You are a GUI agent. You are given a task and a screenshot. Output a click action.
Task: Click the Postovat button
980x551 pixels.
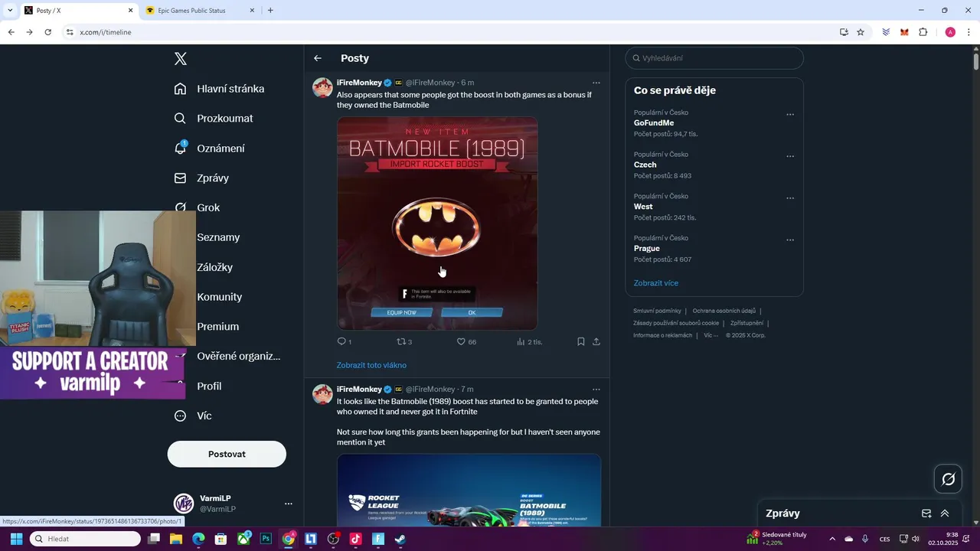point(227,454)
